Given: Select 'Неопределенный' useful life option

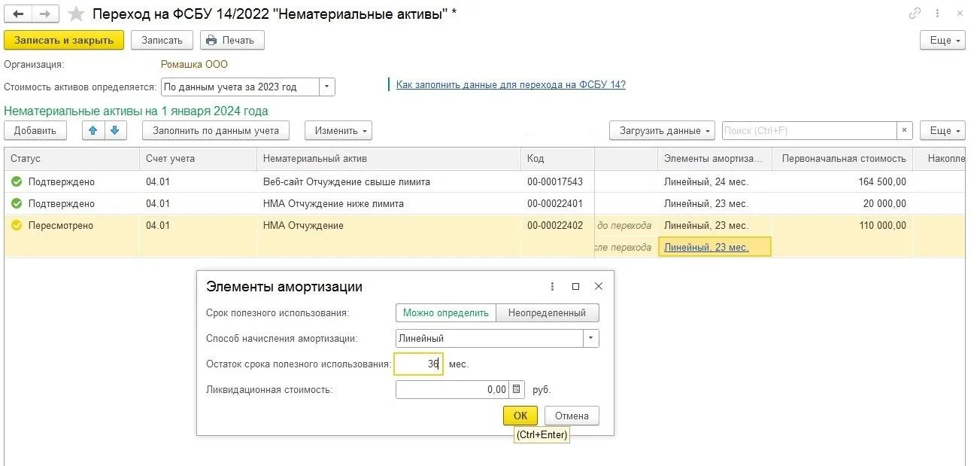Looking at the screenshot, I should (547, 312).
